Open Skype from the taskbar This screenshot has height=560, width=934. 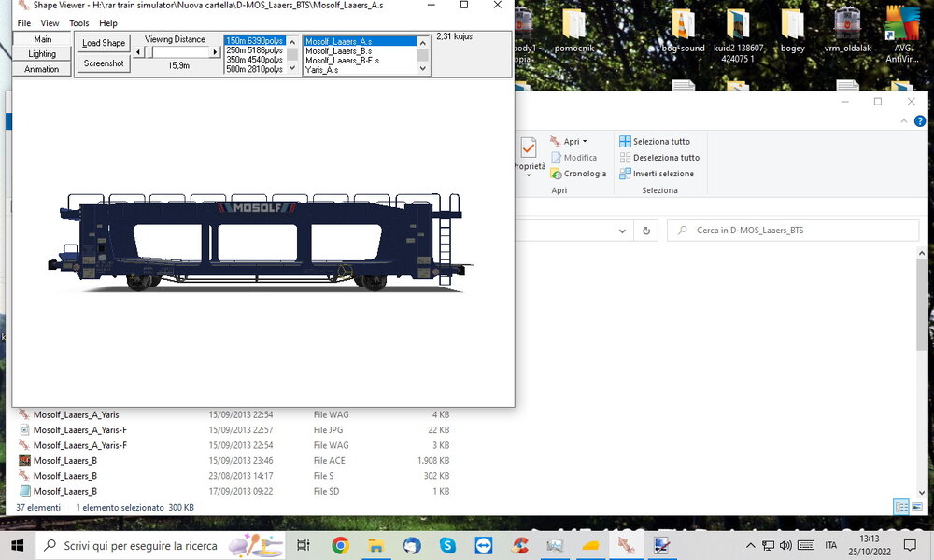(x=447, y=545)
